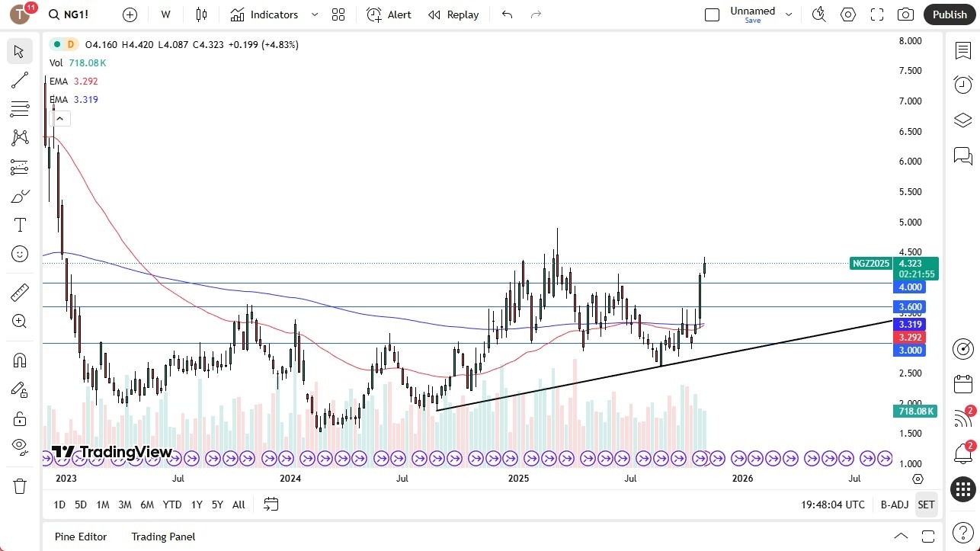This screenshot has width=980, height=551.
Task: Collapse the chart legend chevron
Action: point(59,118)
